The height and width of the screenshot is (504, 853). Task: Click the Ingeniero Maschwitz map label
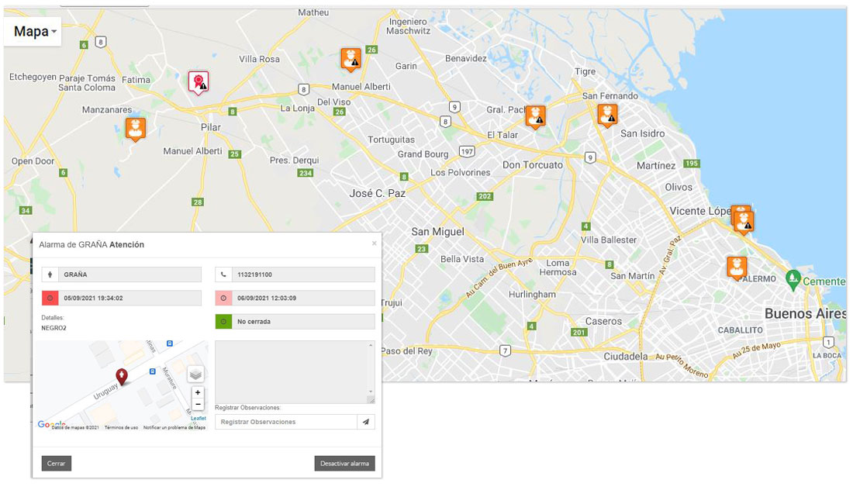click(x=409, y=26)
